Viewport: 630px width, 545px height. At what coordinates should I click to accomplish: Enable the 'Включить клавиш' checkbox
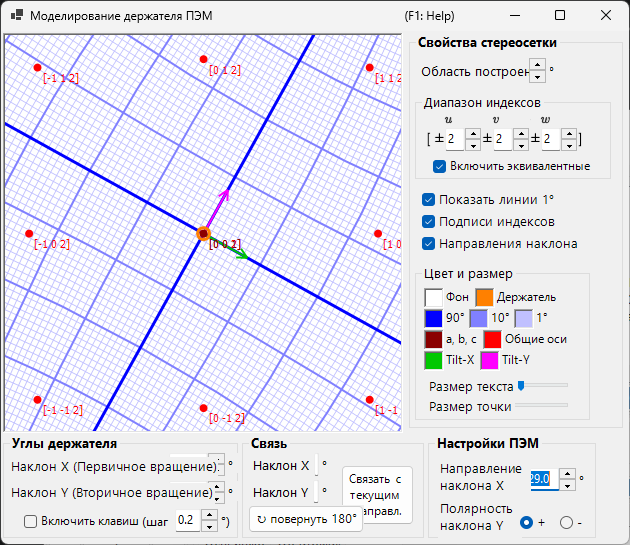31,522
